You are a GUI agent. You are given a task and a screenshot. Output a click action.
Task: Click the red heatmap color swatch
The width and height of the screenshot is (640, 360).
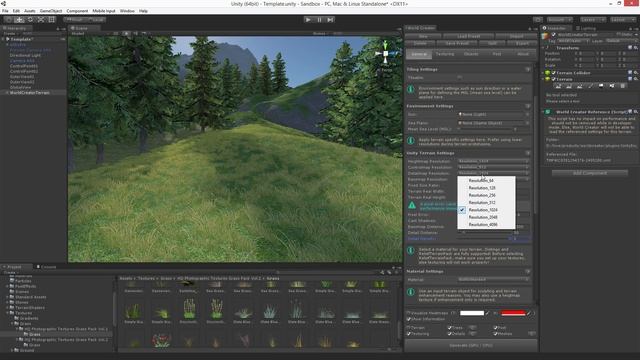point(513,313)
